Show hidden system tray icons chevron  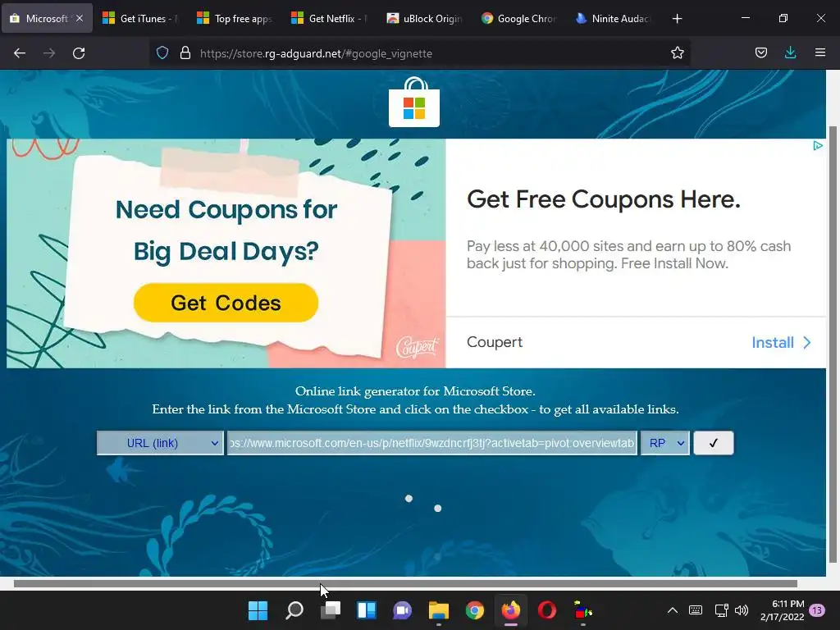click(673, 610)
